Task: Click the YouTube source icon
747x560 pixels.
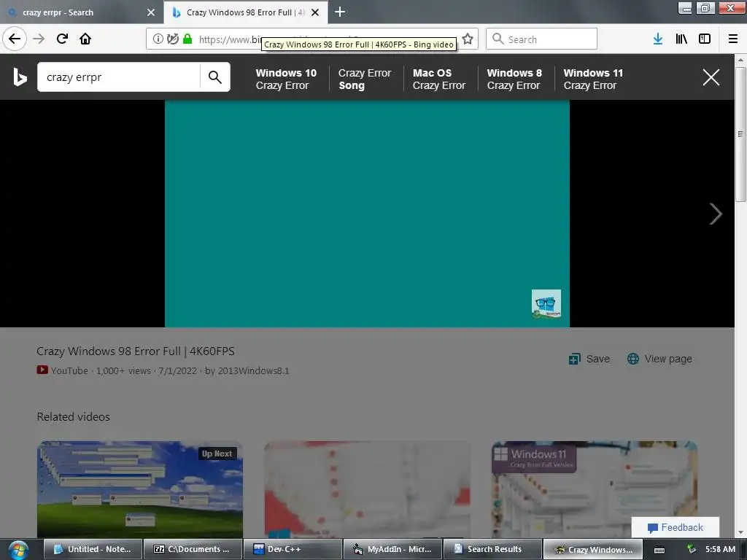Action: [42, 370]
